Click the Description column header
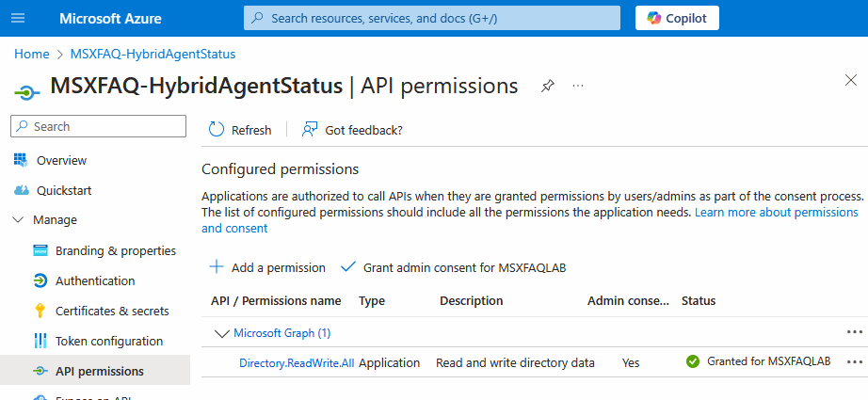Viewport: 868px width, 400px height. (x=471, y=300)
